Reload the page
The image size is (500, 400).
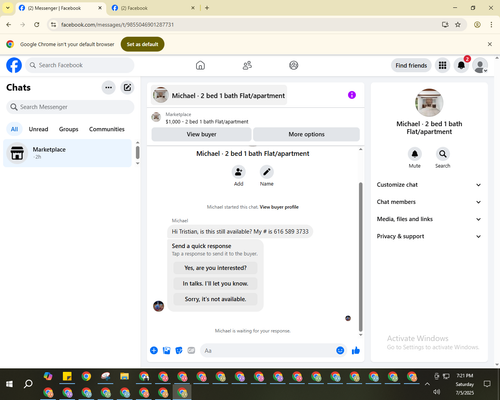click(x=37, y=25)
